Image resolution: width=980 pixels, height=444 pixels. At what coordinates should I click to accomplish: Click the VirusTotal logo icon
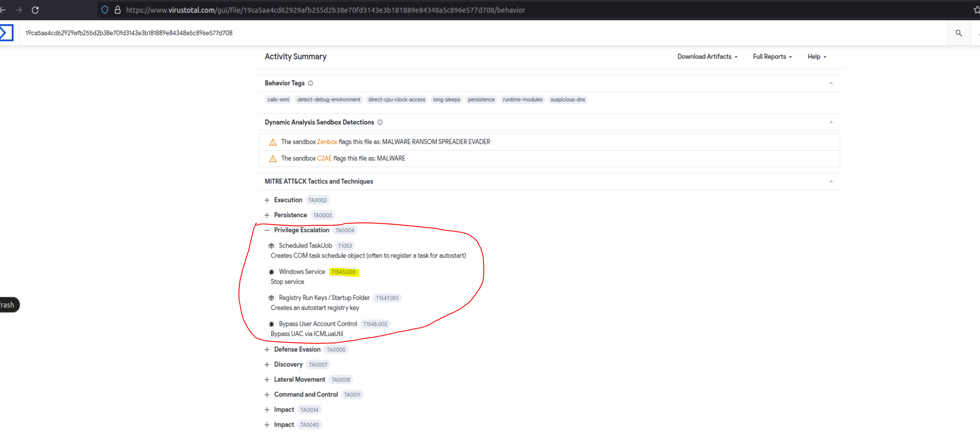6,33
